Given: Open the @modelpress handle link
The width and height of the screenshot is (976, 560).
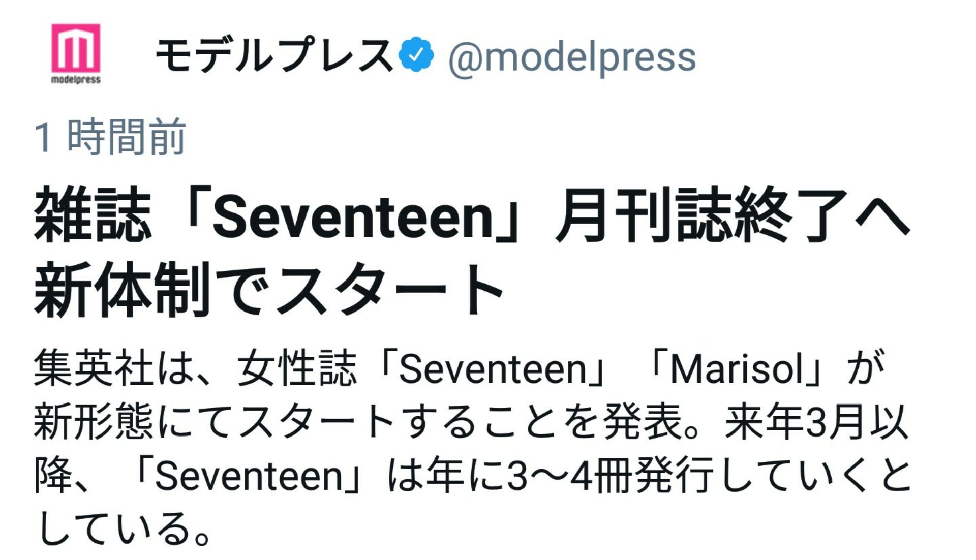Looking at the screenshot, I should pyautogui.click(x=572, y=57).
